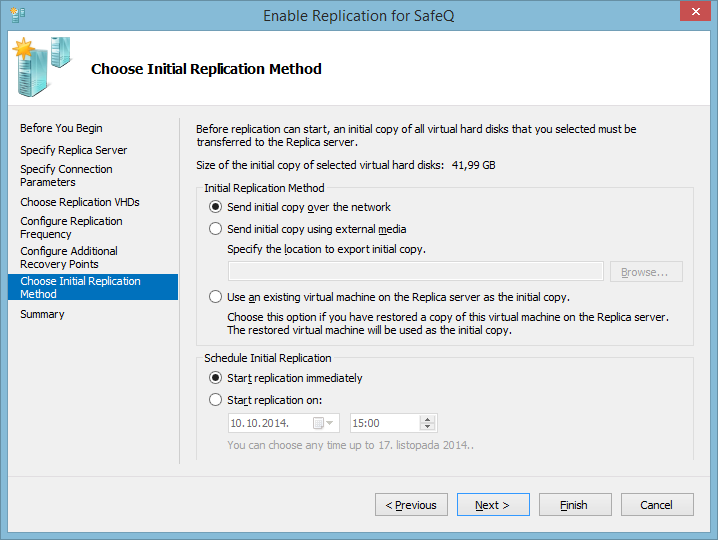This screenshot has height=540, width=718.
Task: Open Choose Replication VHDs step
Action: (x=80, y=202)
